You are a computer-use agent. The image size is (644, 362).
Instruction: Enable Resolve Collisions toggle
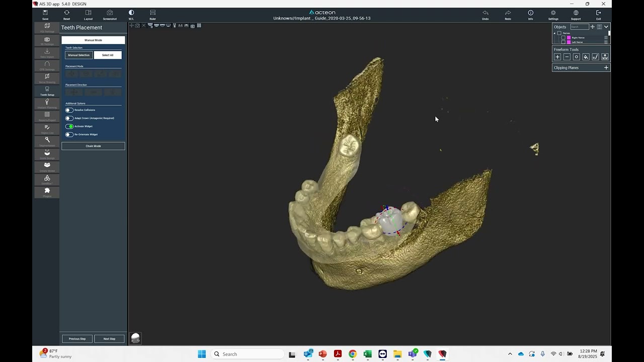[69, 110]
